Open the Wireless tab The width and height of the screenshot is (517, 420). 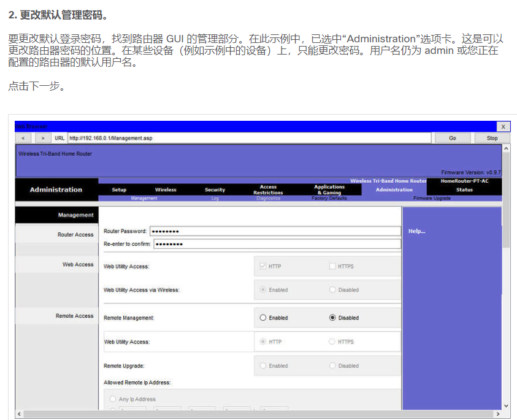click(166, 189)
